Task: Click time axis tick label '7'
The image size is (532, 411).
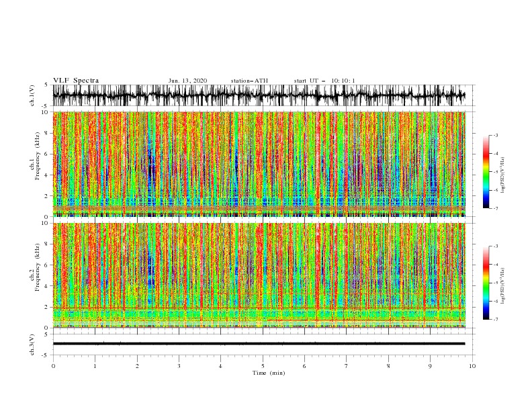Action: [347, 366]
